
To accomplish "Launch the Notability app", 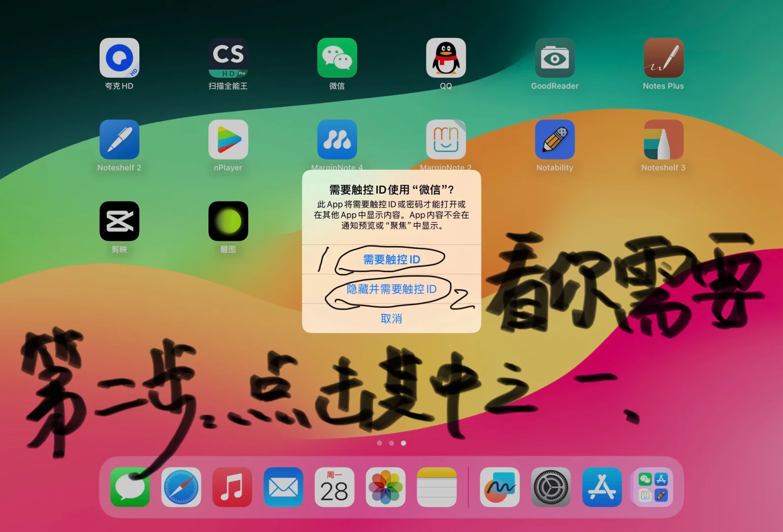I will (x=555, y=139).
